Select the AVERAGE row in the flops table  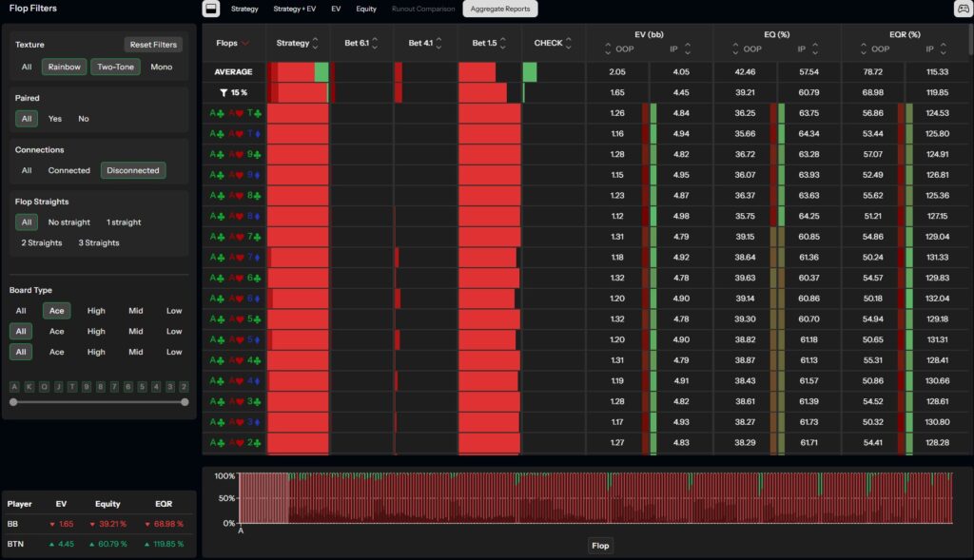coord(232,71)
